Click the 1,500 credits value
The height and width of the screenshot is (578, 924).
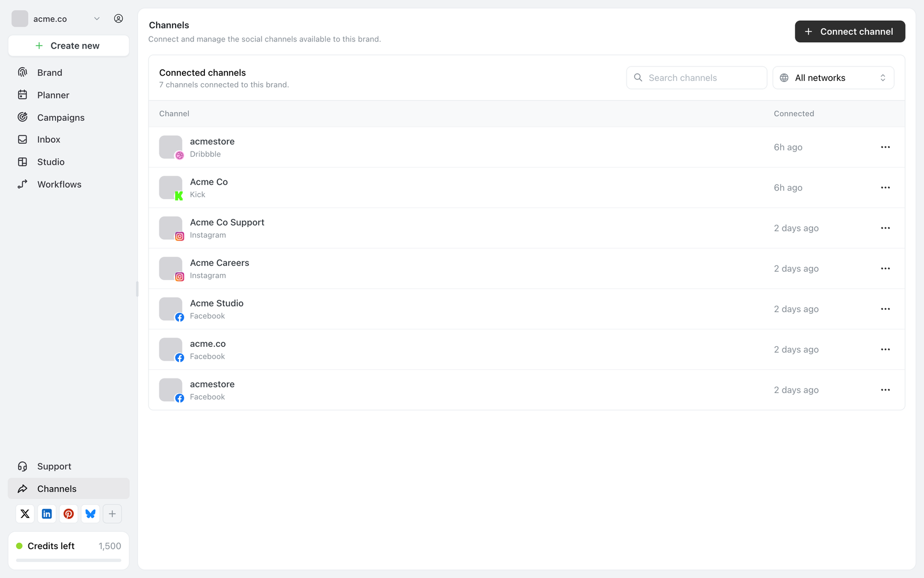click(110, 546)
